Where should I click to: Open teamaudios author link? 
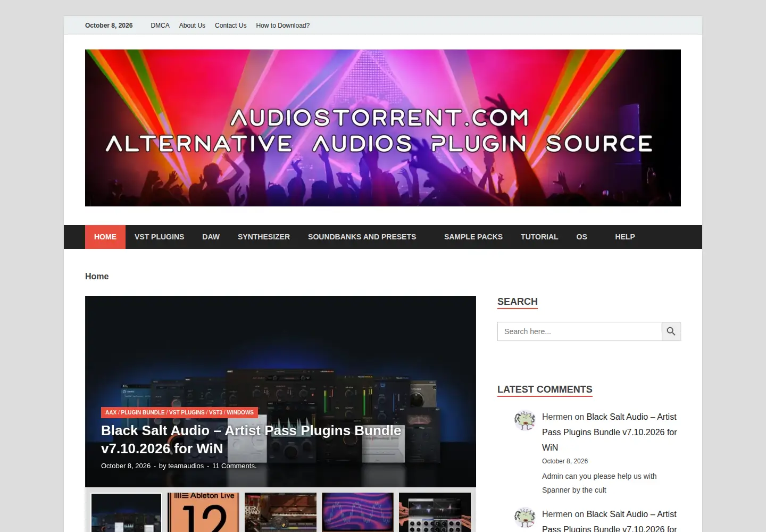tap(186, 466)
